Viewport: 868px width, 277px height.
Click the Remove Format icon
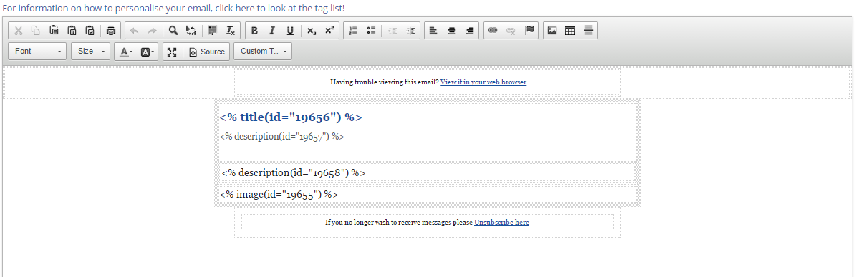pyautogui.click(x=230, y=31)
